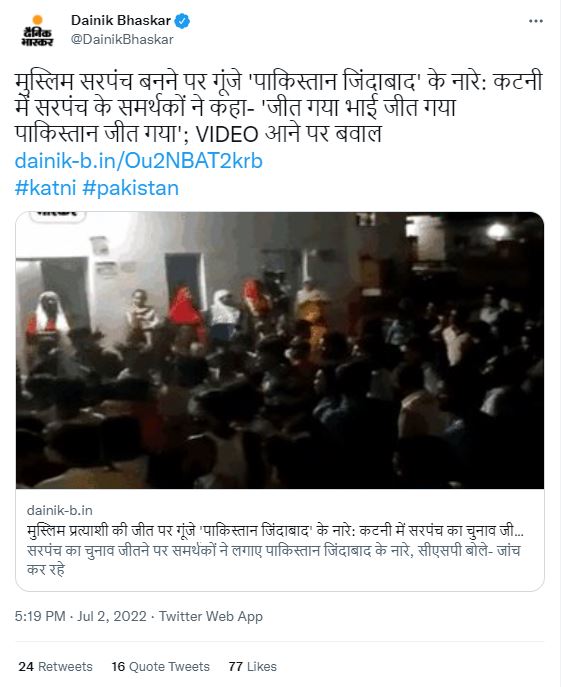This screenshot has width=561, height=687.
Task: Click the blue verified badge
Action: 182,21
